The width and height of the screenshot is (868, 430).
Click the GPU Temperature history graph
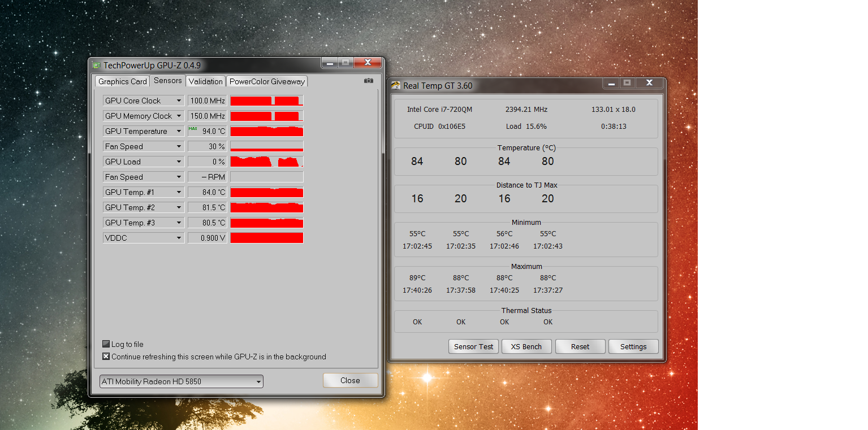[x=267, y=131]
